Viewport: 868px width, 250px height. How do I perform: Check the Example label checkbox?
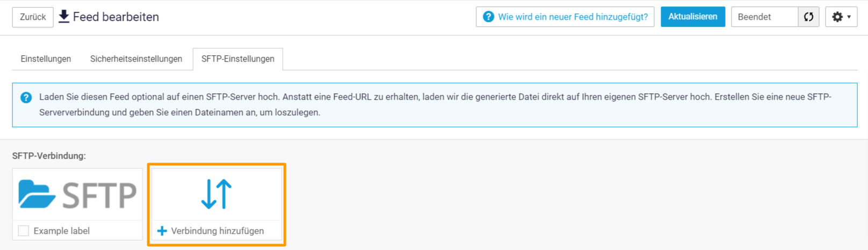click(x=24, y=231)
